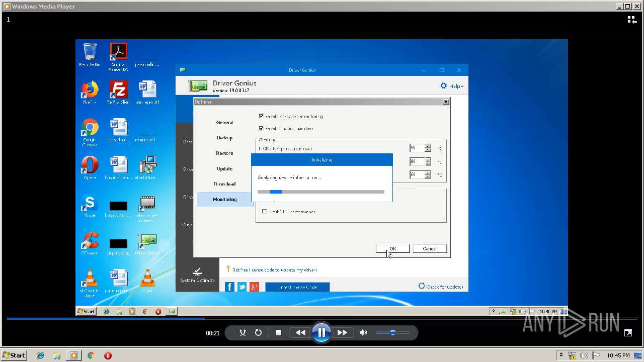Click the Previous rewind button
Image resolution: width=644 pixels, height=362 pixels.
300,332
